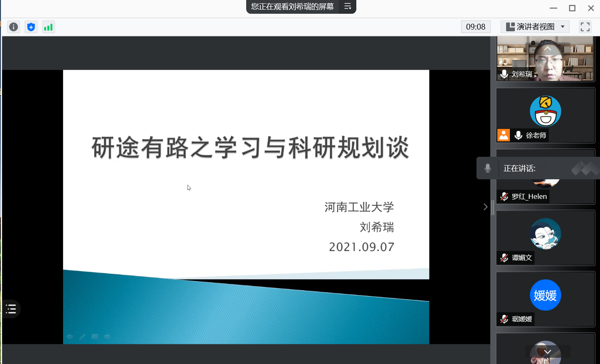Screen dimensions: 600x364
Task: Enter full screen mode
Action: click(585, 27)
